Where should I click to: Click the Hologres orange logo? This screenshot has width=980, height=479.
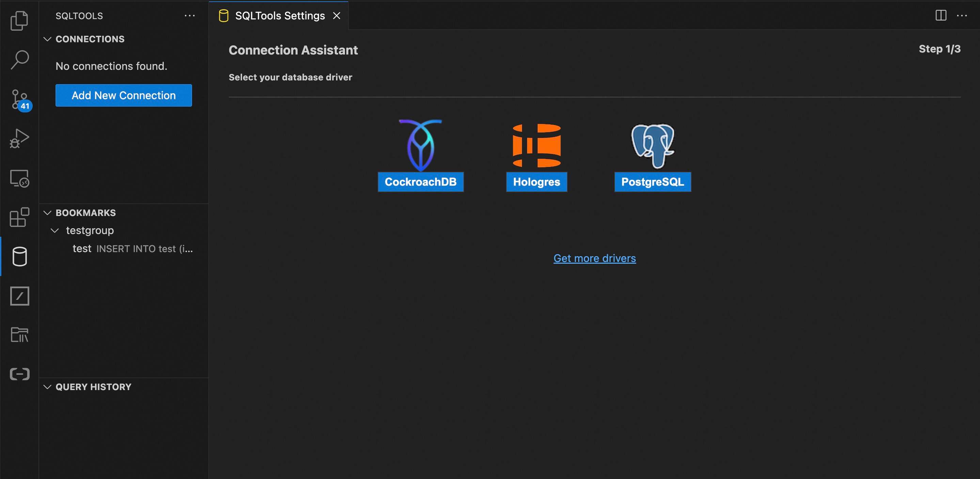pyautogui.click(x=536, y=145)
